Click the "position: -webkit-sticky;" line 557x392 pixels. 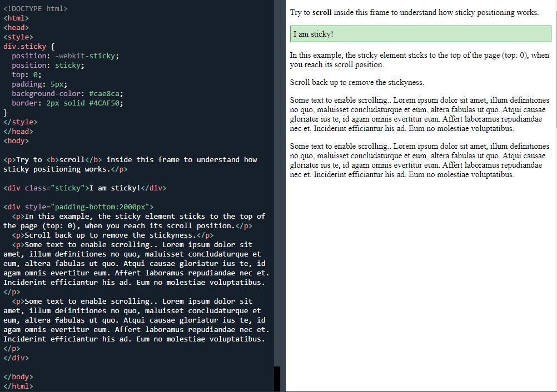pos(65,56)
